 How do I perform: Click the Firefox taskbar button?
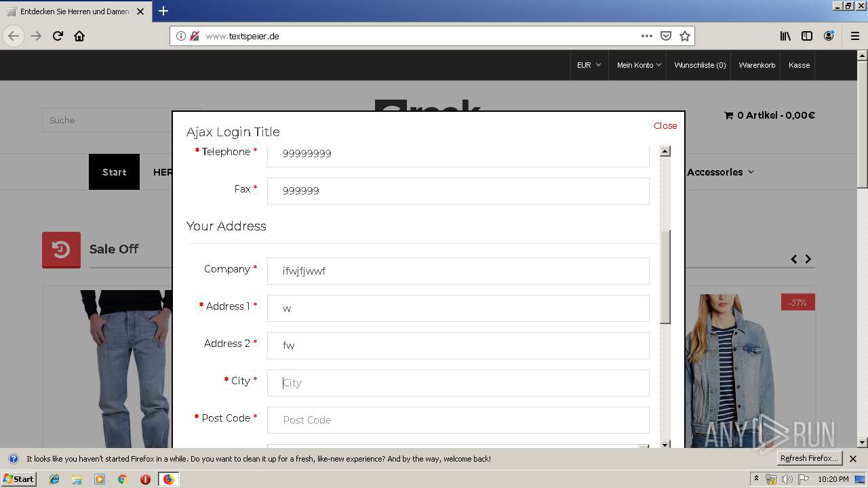coord(168,479)
